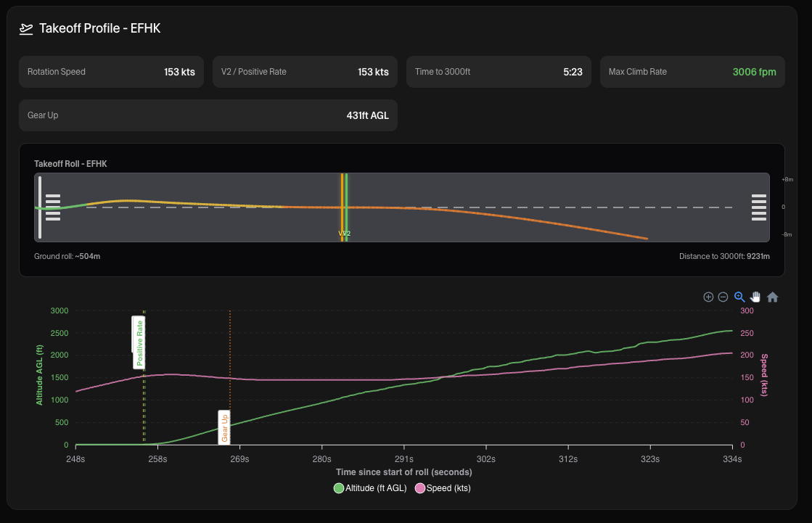The image size is (812, 523).
Task: Click the 1500 altitude axis label
Action: click(x=60, y=377)
